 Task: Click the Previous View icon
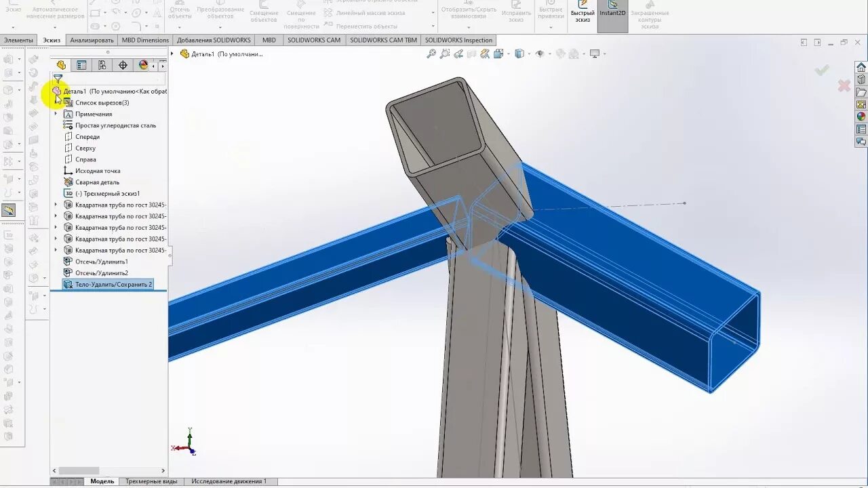458,54
